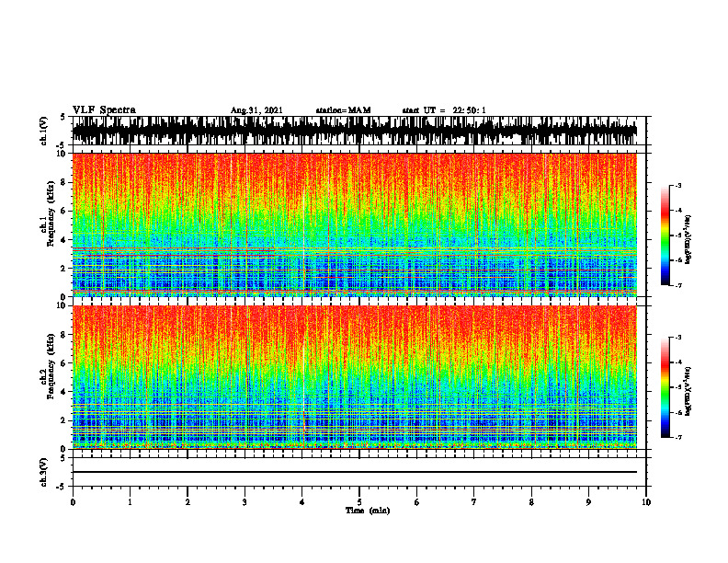Click the flat ch.3 voltage trace line

(x=354, y=472)
